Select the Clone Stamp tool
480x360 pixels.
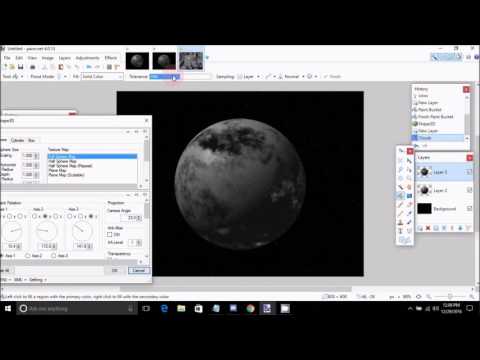point(401,222)
